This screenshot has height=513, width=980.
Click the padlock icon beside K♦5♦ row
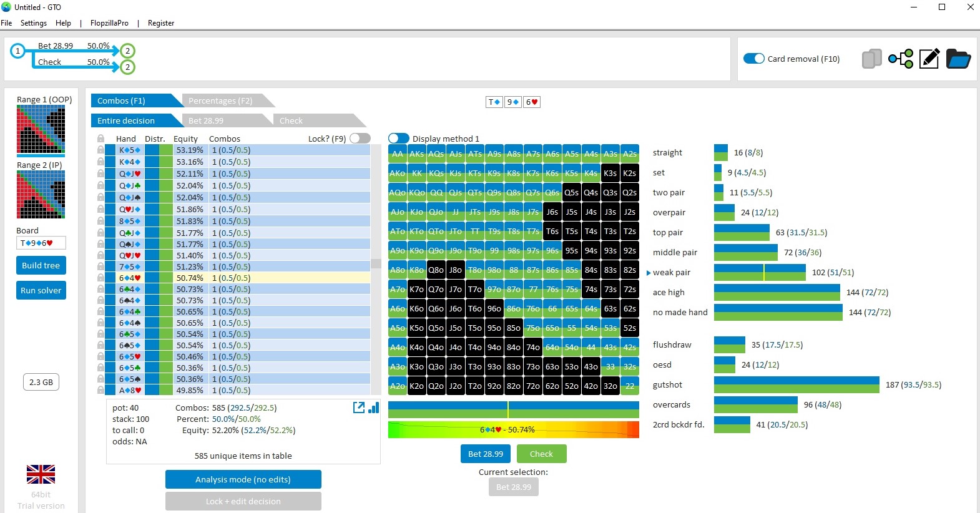point(100,150)
